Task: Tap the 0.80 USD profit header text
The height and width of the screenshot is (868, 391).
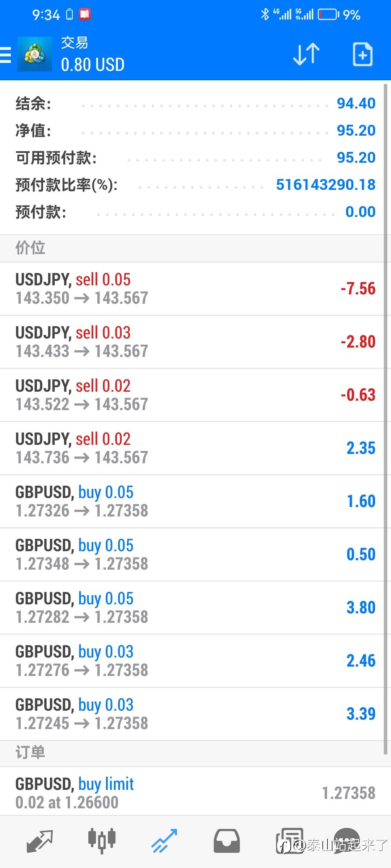Action: pyautogui.click(x=93, y=65)
